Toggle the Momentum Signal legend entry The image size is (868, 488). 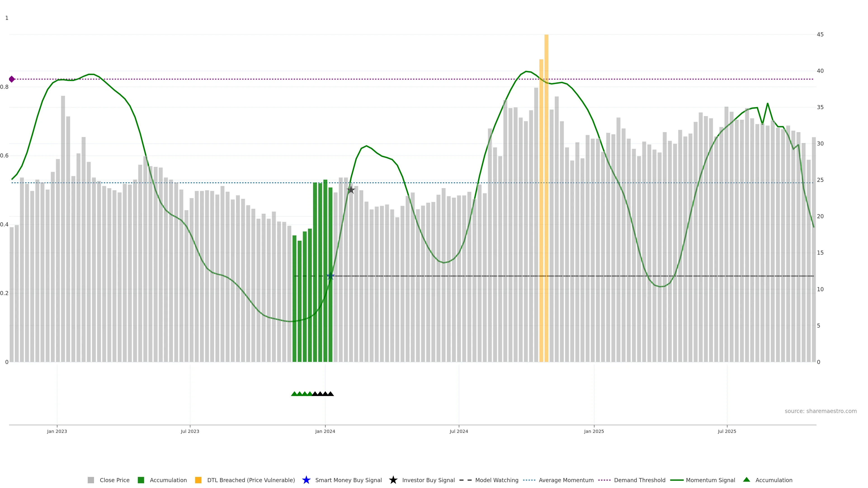[710, 480]
